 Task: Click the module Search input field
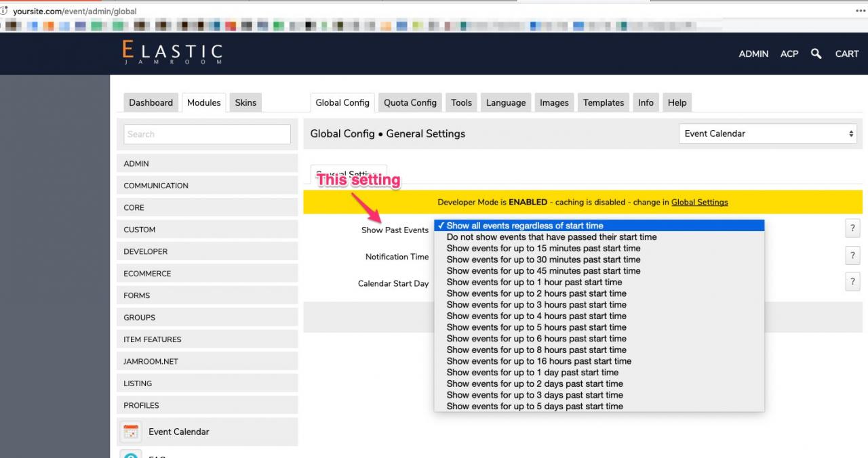pos(208,134)
